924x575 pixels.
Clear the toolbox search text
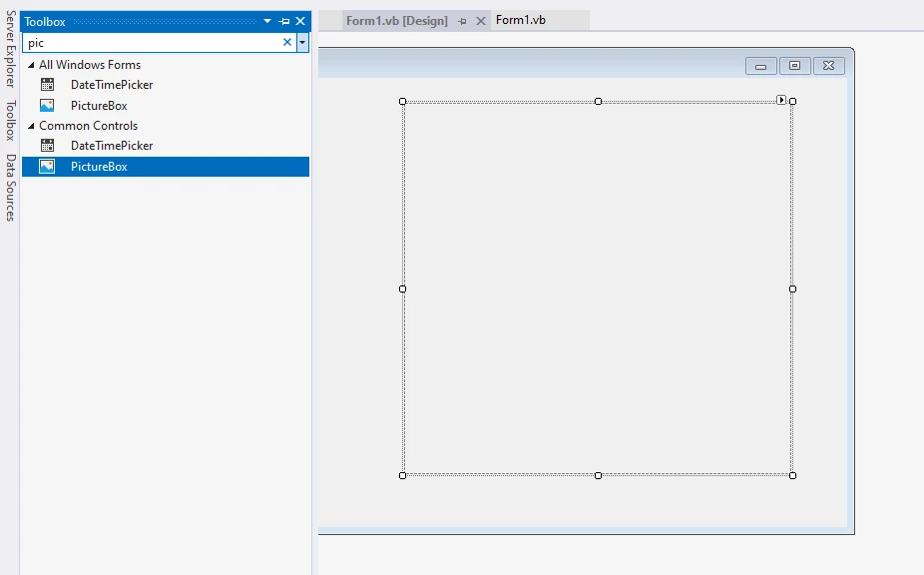(x=287, y=43)
